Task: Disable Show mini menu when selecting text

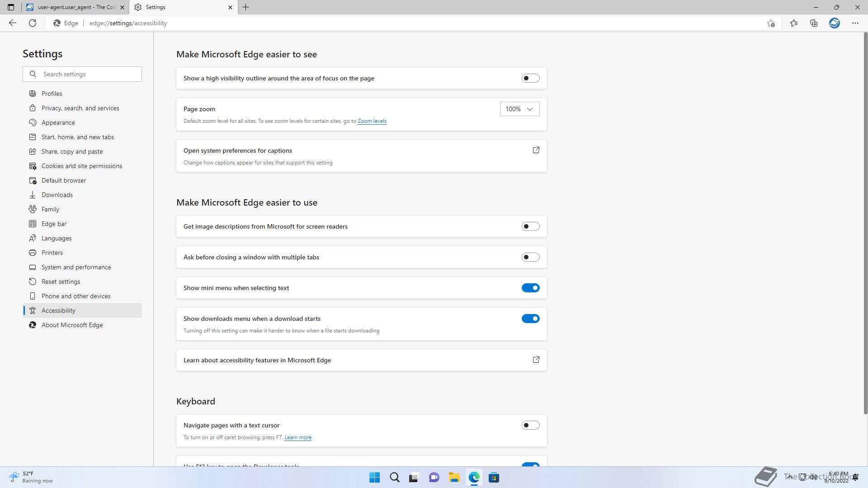Action: [530, 288]
